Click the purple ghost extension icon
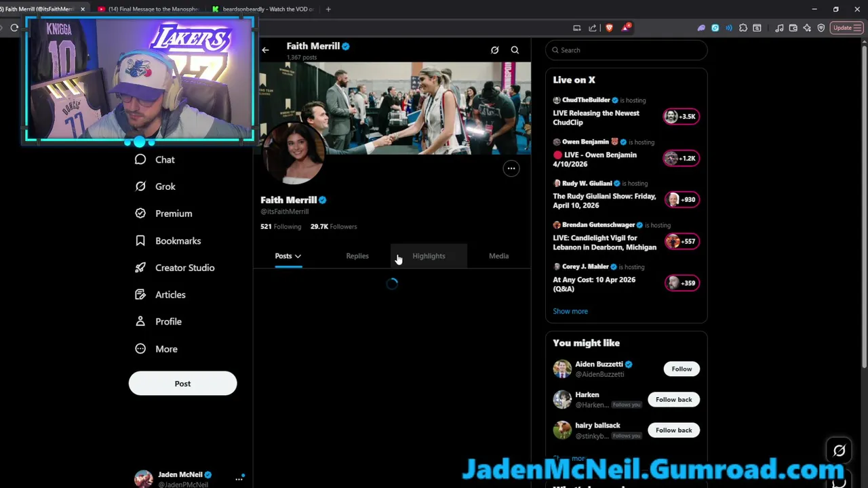 click(x=701, y=28)
